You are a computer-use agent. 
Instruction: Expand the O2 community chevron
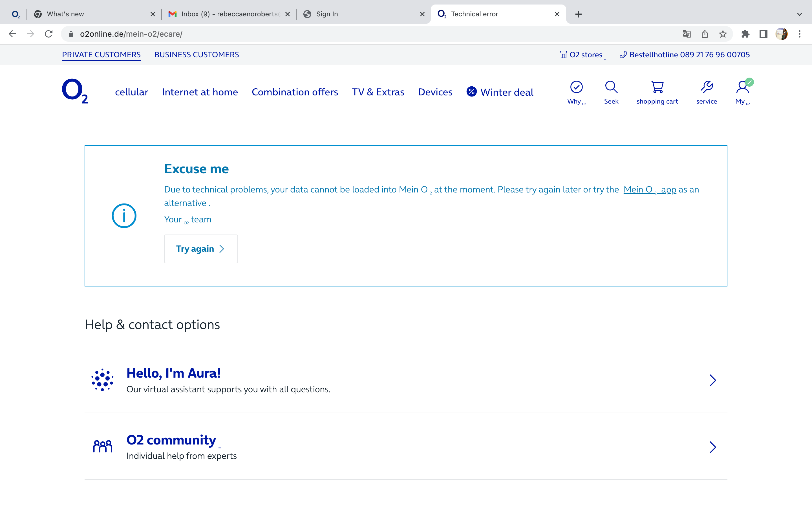(x=713, y=447)
